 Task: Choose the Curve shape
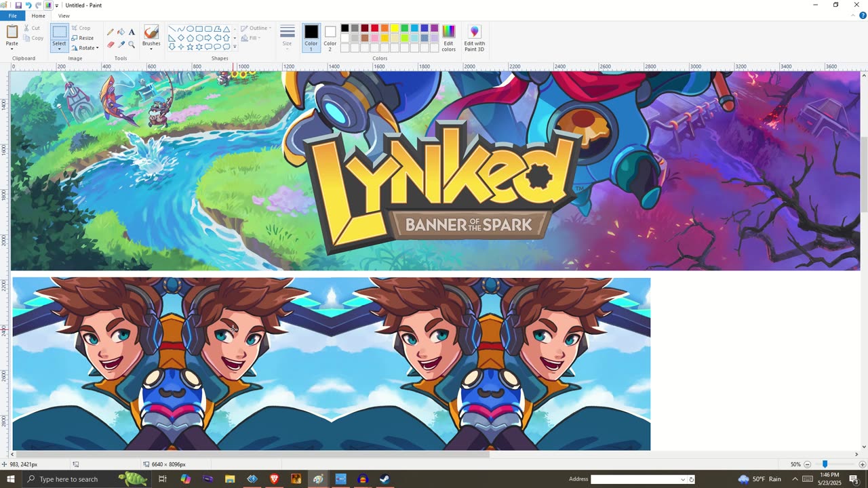coord(181,29)
